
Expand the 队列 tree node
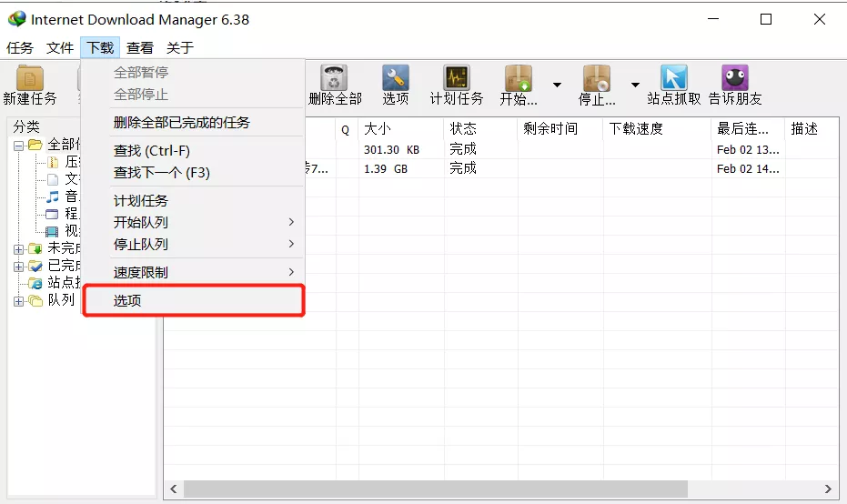coord(18,301)
